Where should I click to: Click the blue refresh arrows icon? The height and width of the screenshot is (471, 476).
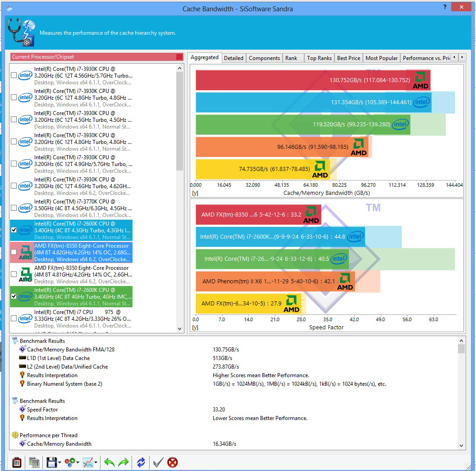click(141, 462)
